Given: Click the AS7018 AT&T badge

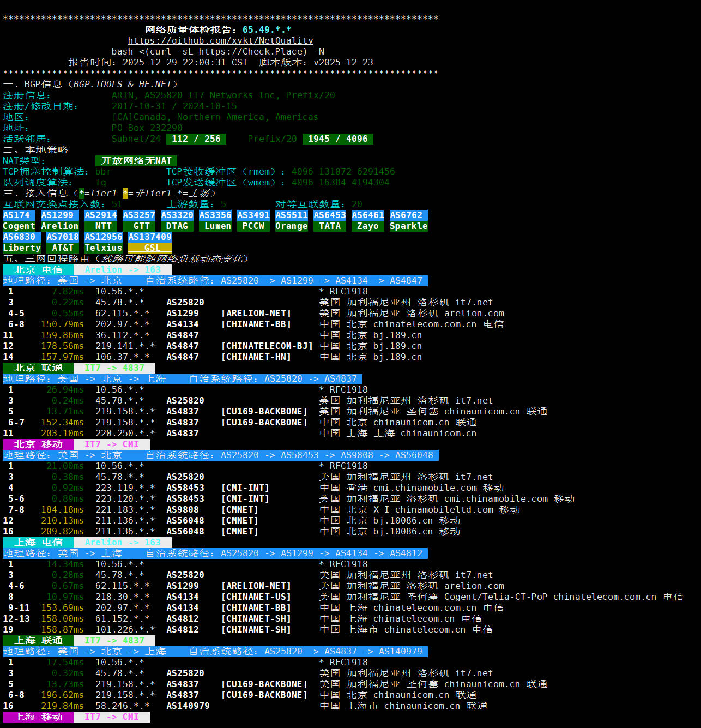Looking at the screenshot, I should (x=63, y=243).
